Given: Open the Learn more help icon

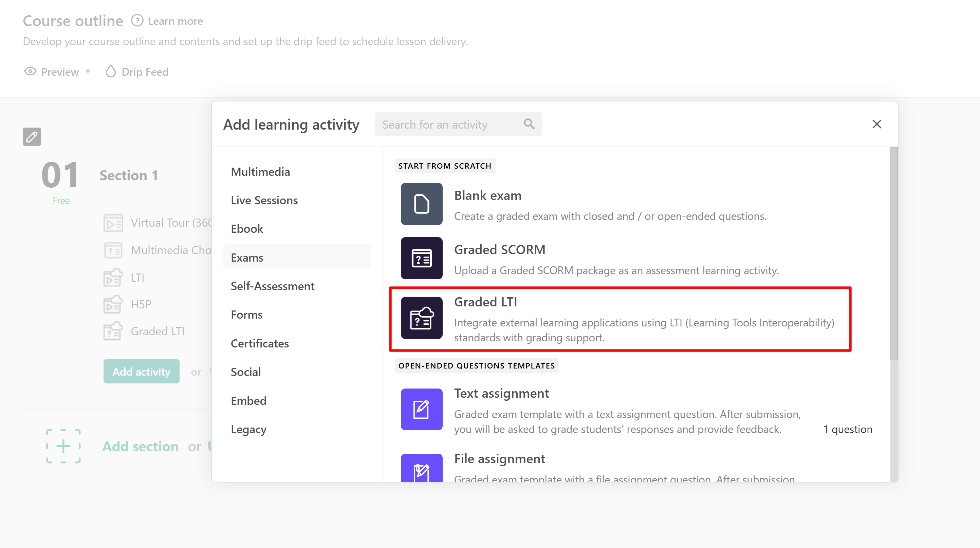Looking at the screenshot, I should click(x=137, y=21).
